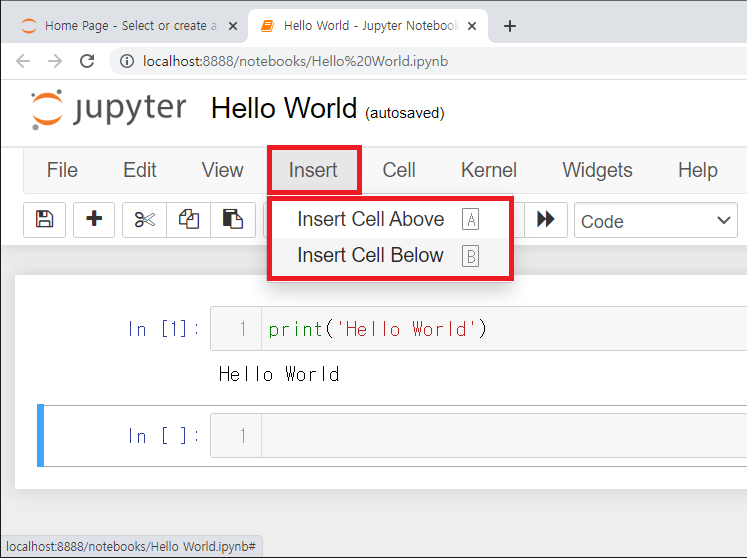Copy selected cells toolbar icon
The image size is (747, 558).
pos(189,220)
